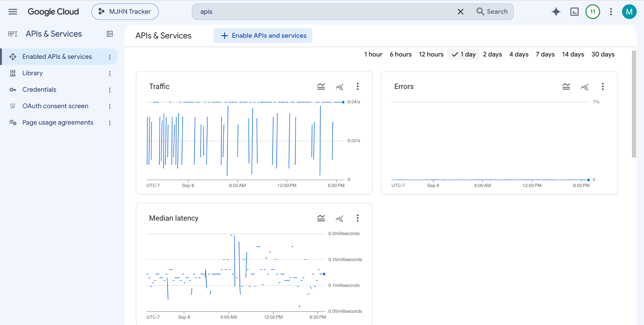This screenshot has width=644, height=325.
Task: Select the Enabled APIs & services hexagon icon
Action: (x=13, y=57)
